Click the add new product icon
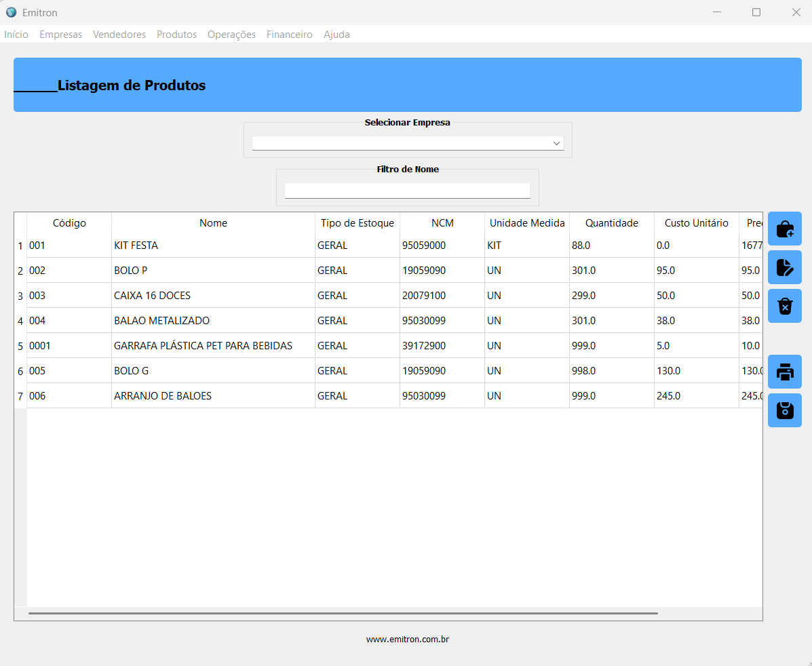 pyautogui.click(x=784, y=229)
